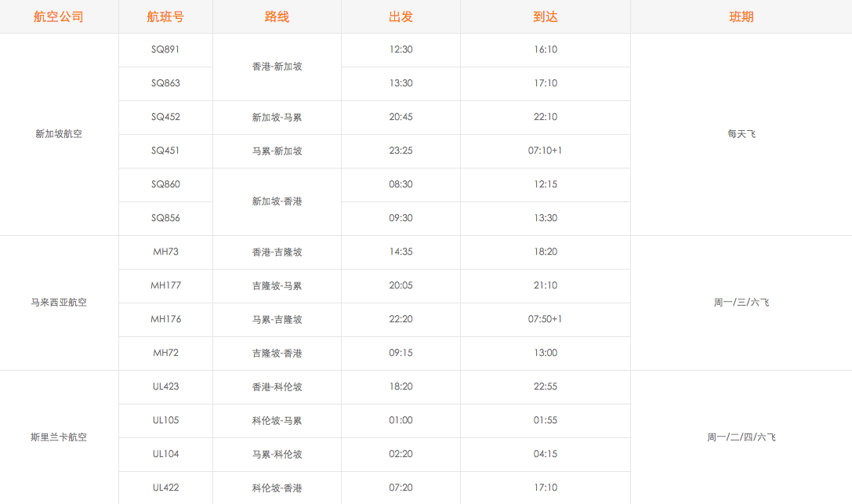Select flight number SQ451
852x504 pixels.
(165, 150)
